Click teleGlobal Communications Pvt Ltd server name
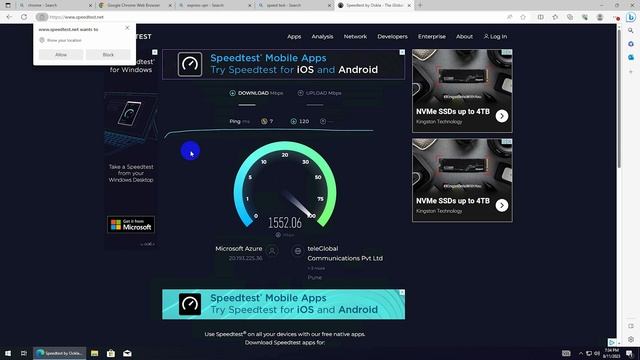The image size is (640, 360). coord(345,253)
